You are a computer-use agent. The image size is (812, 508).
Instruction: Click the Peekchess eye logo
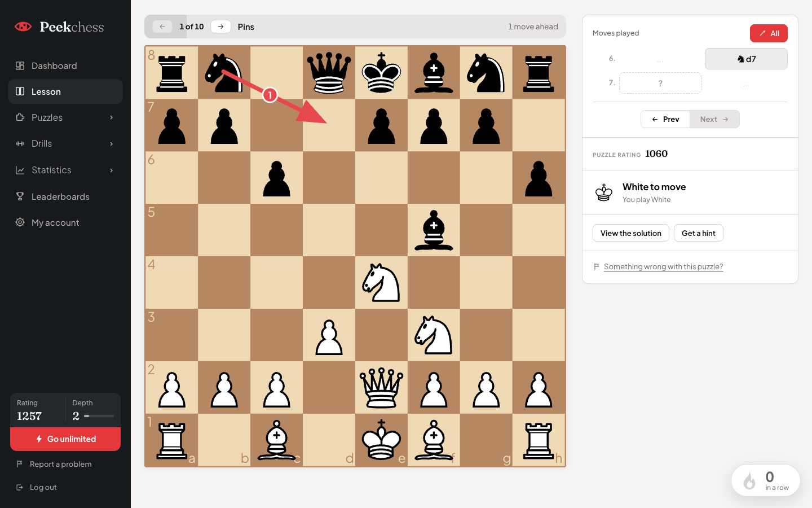[x=23, y=27]
